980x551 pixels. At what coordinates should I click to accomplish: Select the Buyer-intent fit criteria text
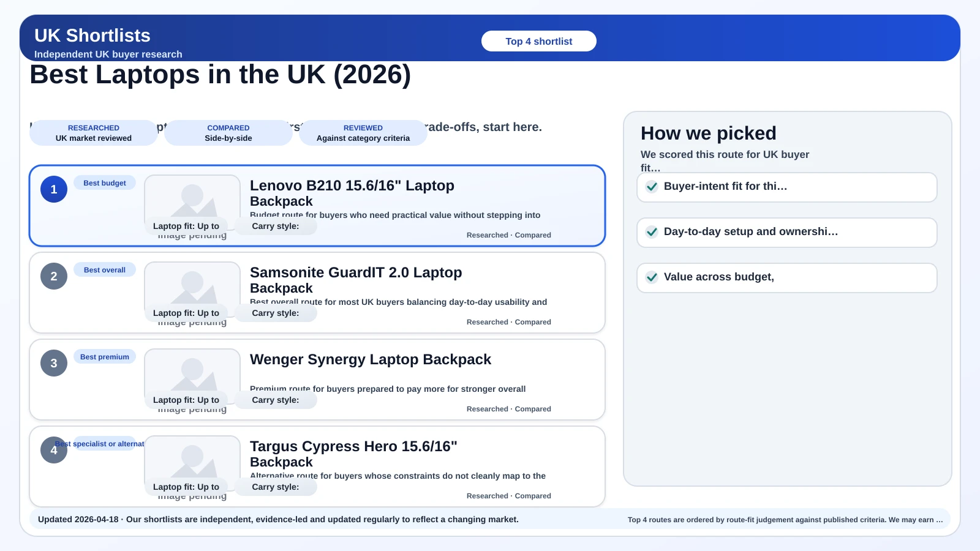726,186
